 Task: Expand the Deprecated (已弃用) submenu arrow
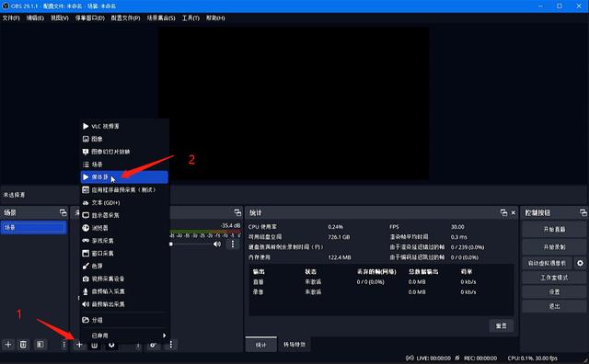click(x=164, y=336)
